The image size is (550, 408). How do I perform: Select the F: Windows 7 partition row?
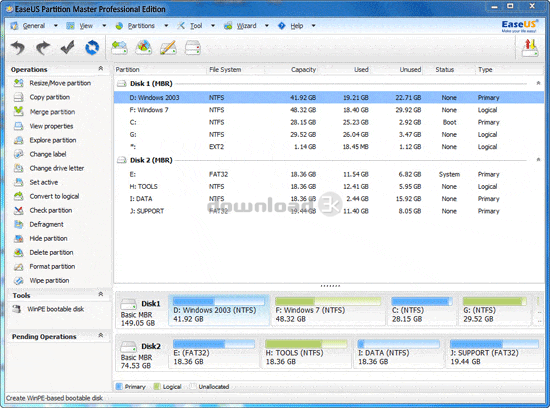329,110
